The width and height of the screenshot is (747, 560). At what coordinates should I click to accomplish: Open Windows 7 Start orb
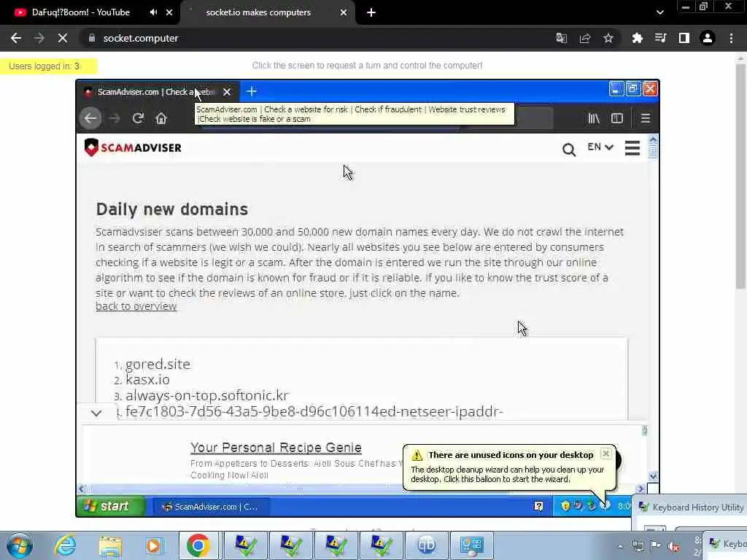point(20,545)
